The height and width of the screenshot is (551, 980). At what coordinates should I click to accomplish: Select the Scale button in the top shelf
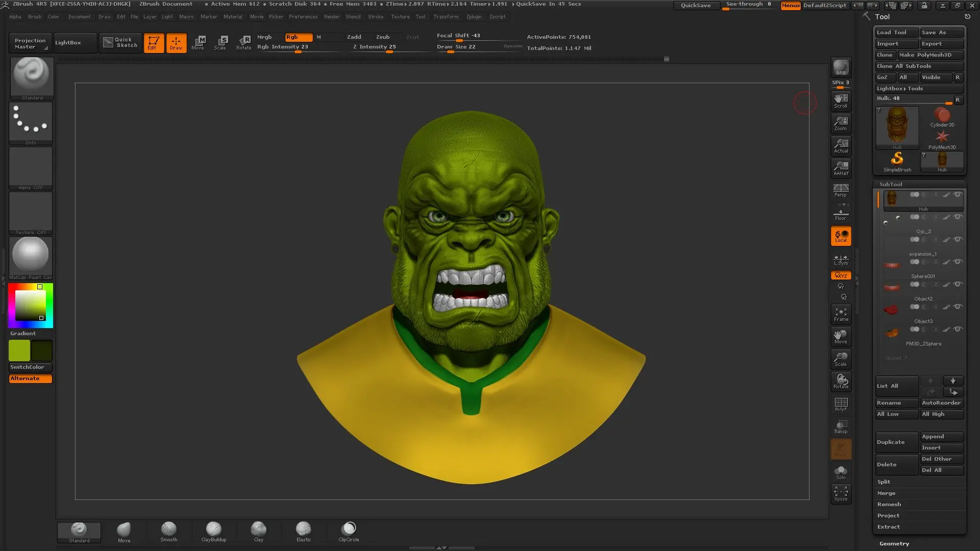pos(220,43)
